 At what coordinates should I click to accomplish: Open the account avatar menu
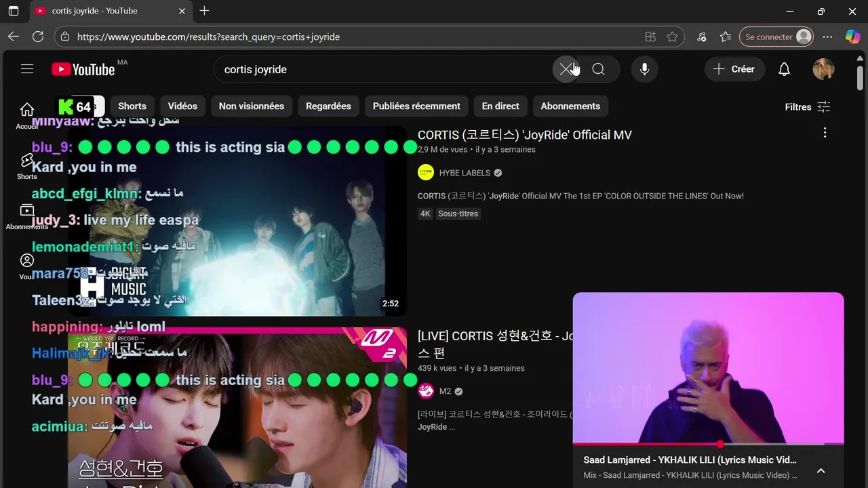(823, 69)
